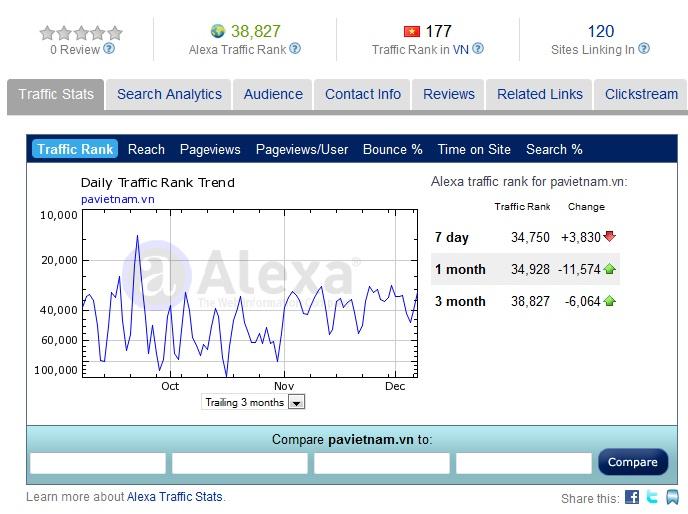Click the third compare site input field
The width and height of the screenshot is (688, 514).
382,464
